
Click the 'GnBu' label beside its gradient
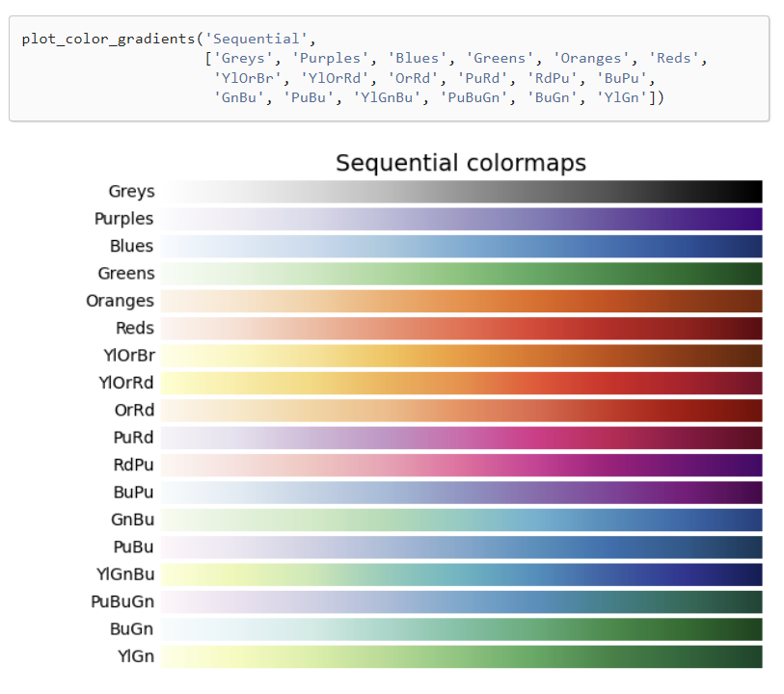(132, 520)
